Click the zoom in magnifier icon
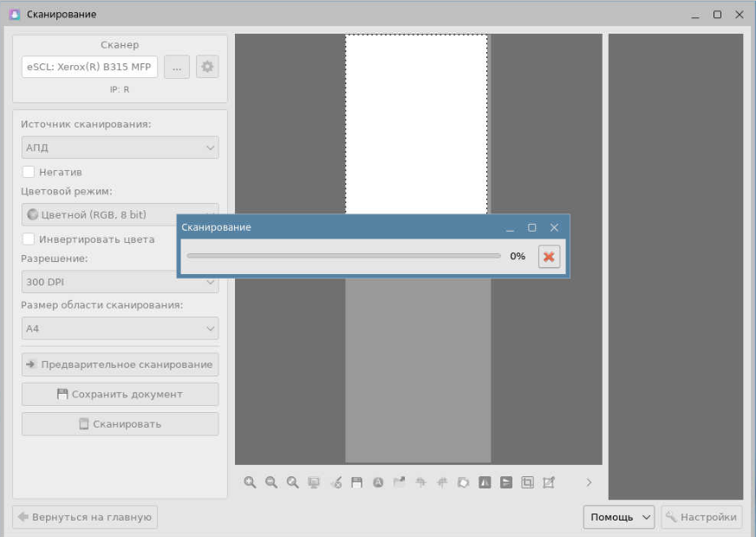 (250, 482)
